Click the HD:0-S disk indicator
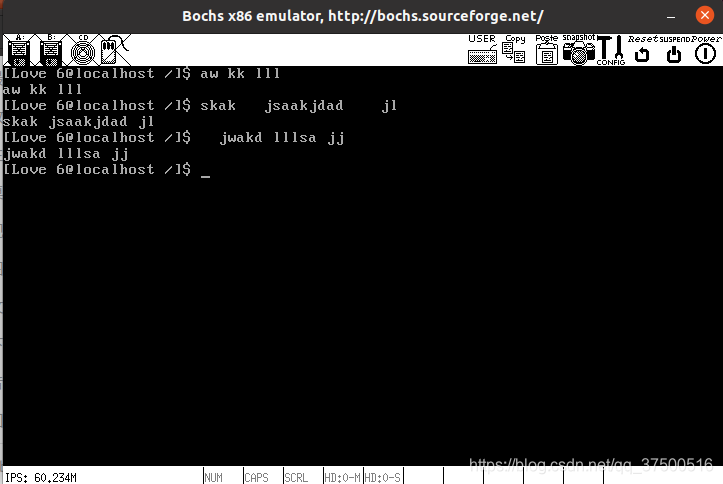The width and height of the screenshot is (723, 484). (x=383, y=477)
